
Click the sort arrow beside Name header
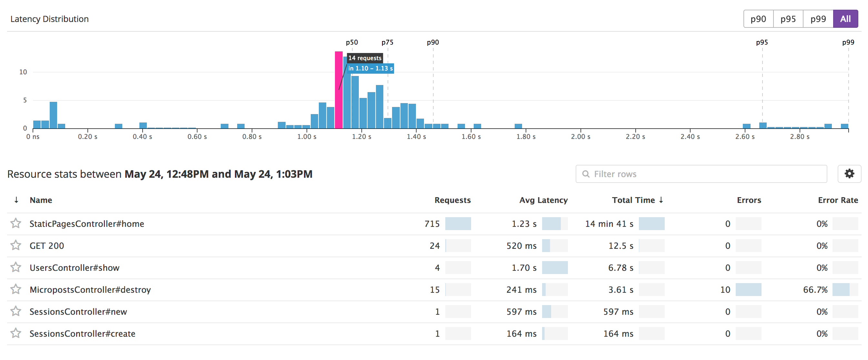pyautogui.click(x=16, y=200)
